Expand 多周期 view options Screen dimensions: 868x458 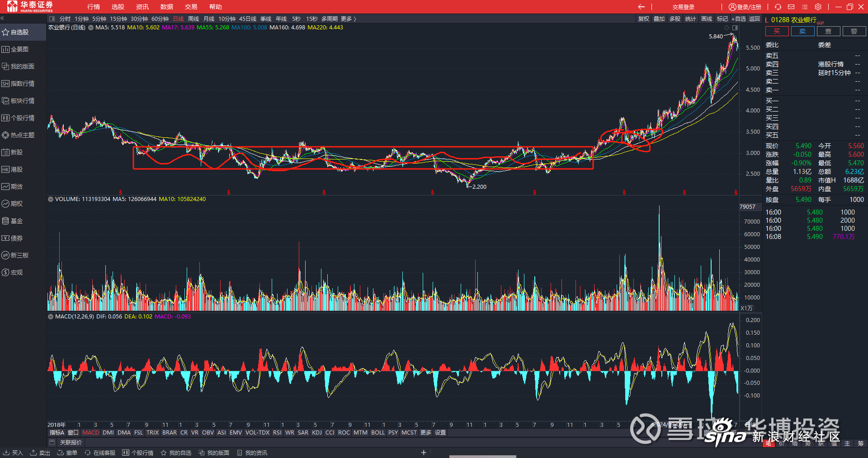pyautogui.click(x=330, y=19)
